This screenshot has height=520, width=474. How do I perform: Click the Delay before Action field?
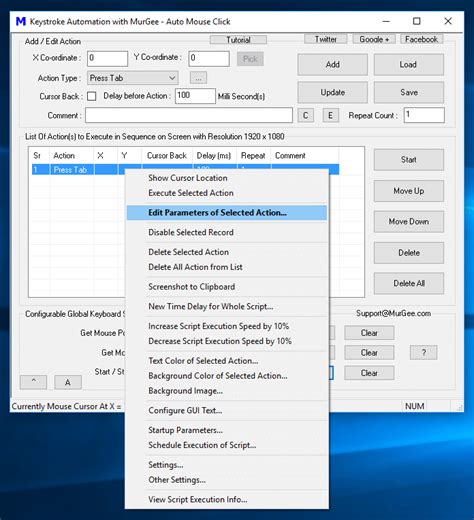coord(195,96)
